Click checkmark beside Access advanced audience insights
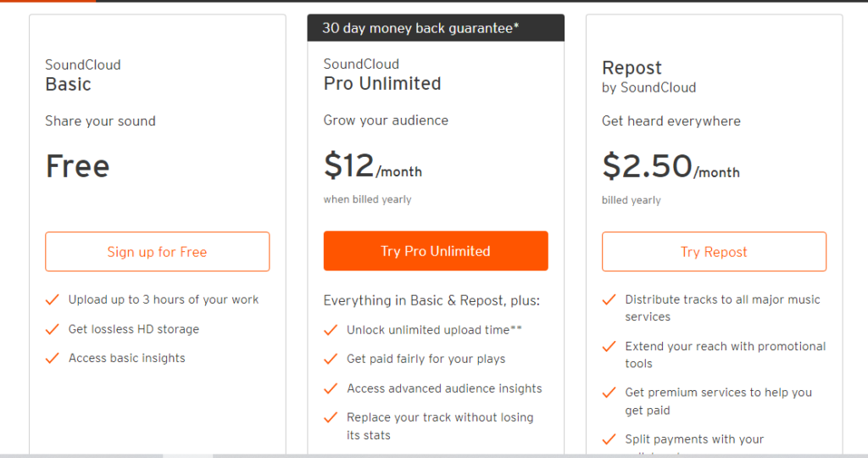868x458 pixels. 331,388
